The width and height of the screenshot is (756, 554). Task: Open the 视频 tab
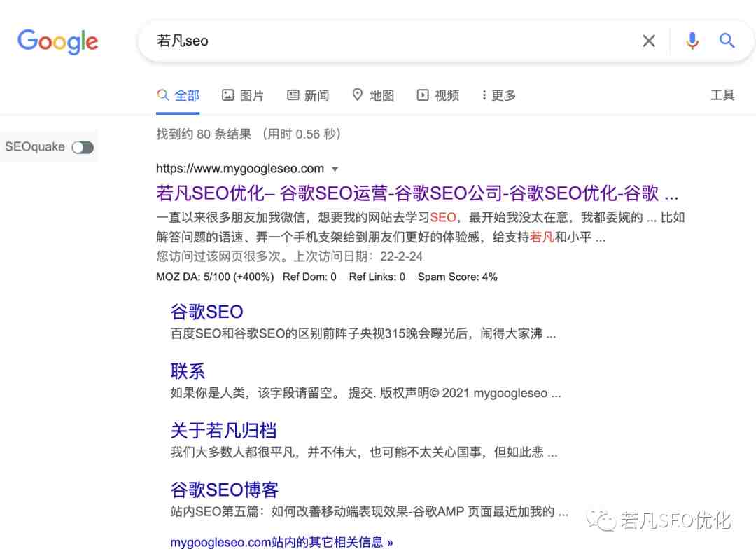pos(438,95)
